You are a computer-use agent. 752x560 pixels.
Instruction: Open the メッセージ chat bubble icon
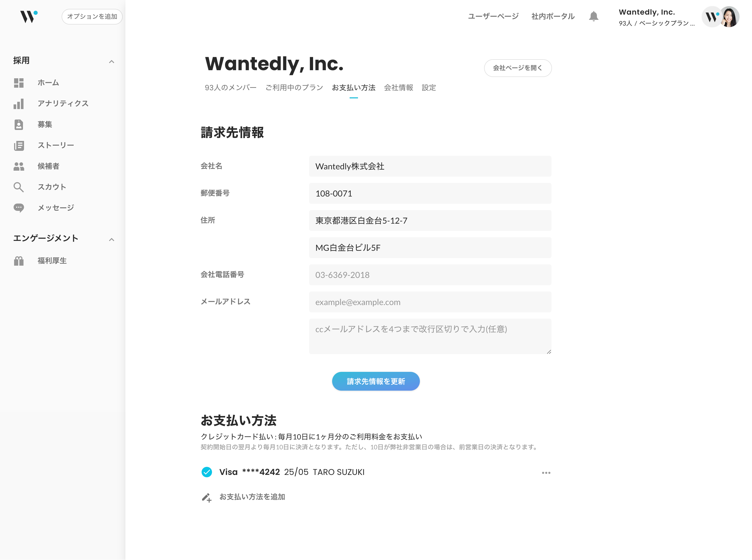click(x=19, y=208)
